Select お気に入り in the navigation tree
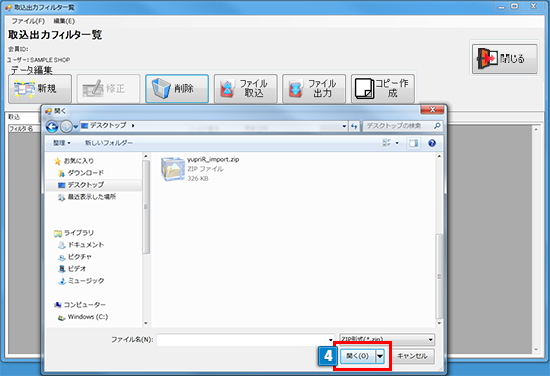Viewport: 550px width, 376px height. 74,161
